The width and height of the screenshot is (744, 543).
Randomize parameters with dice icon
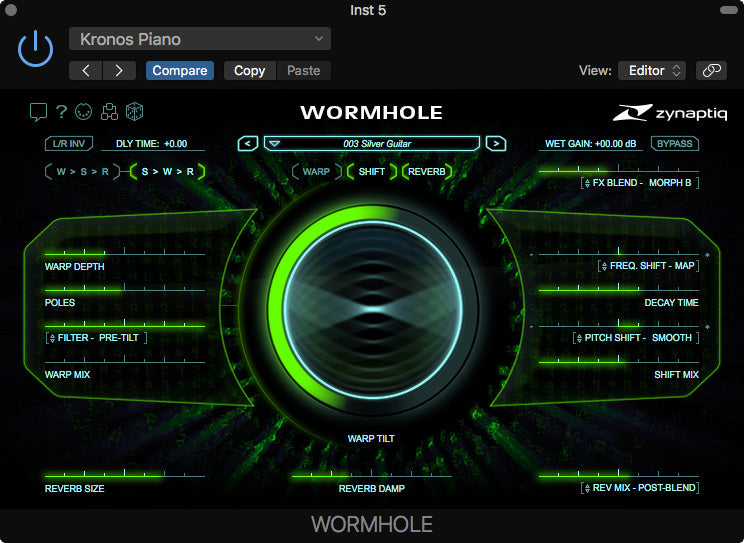click(134, 112)
